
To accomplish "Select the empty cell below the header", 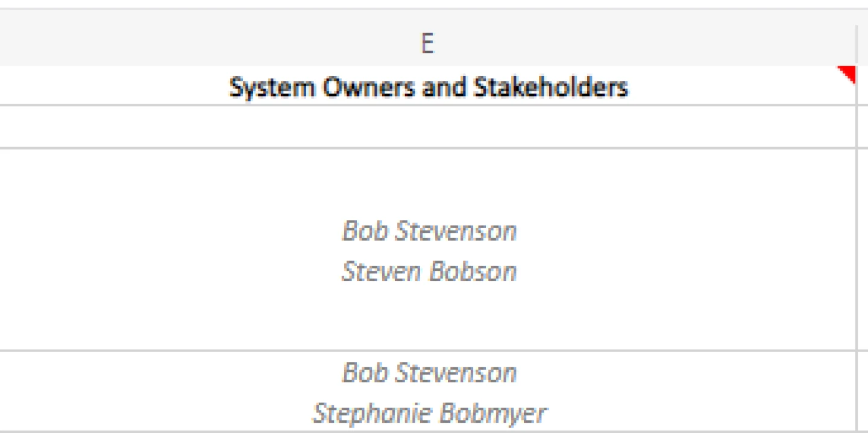I will click(428, 127).
